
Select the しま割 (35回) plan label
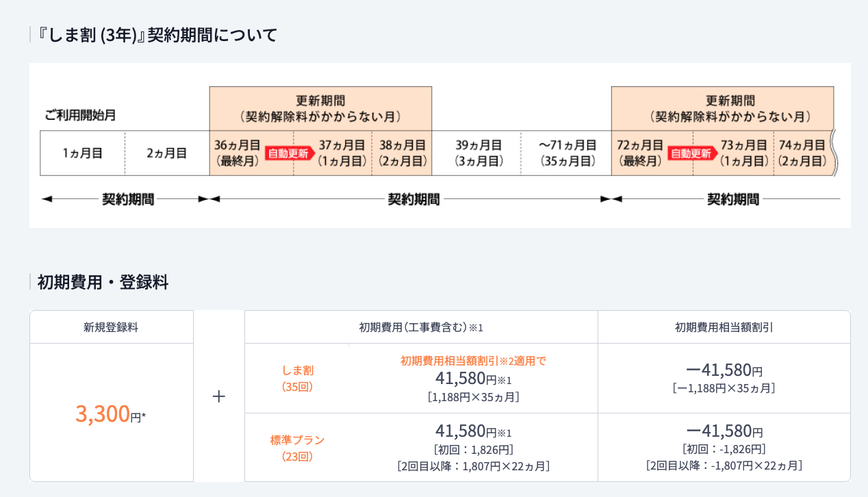(297, 379)
